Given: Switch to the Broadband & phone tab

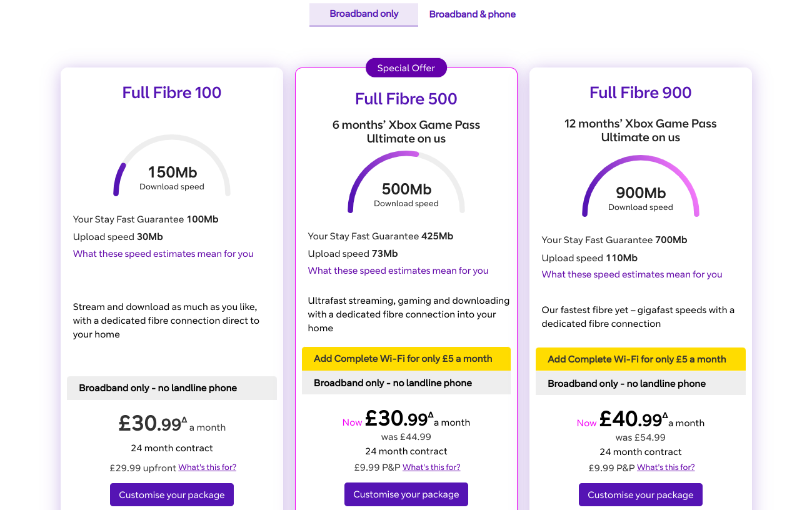Looking at the screenshot, I should tap(472, 14).
